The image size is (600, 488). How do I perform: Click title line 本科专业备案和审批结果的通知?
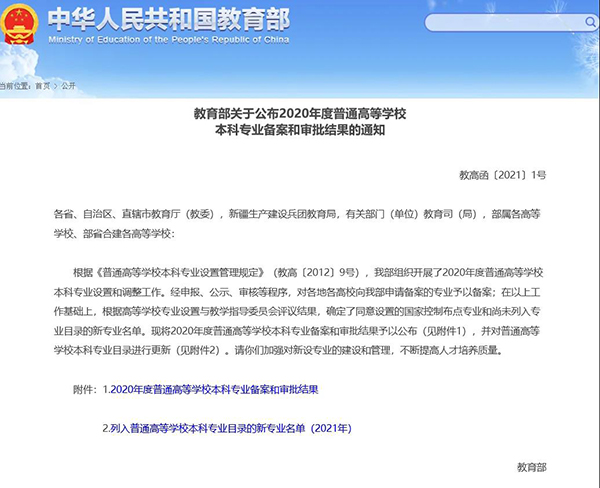[300, 130]
